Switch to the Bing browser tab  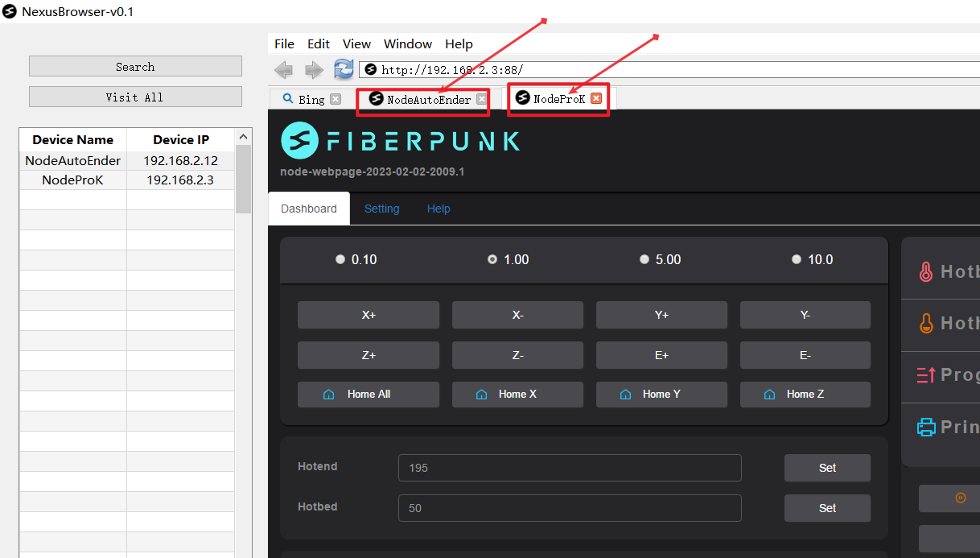[x=311, y=99]
